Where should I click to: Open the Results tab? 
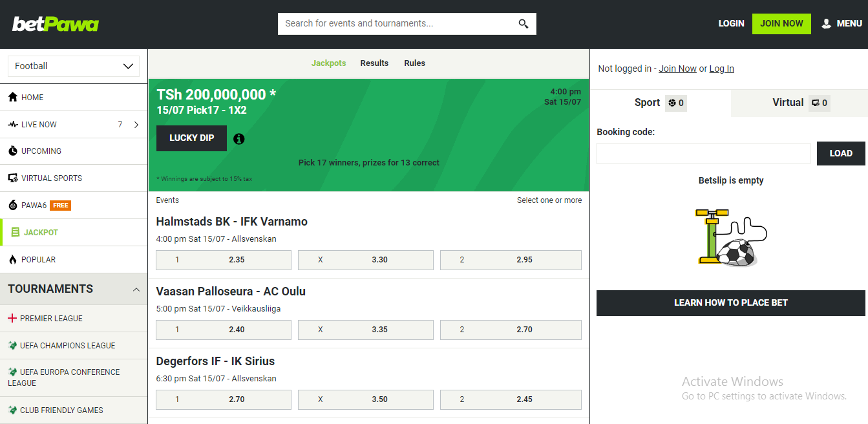[374, 63]
